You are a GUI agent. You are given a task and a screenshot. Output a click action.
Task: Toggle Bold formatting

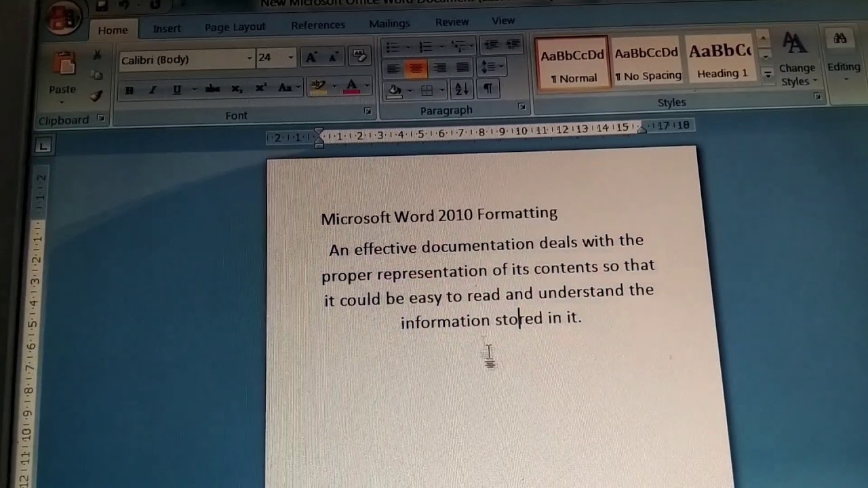point(129,90)
